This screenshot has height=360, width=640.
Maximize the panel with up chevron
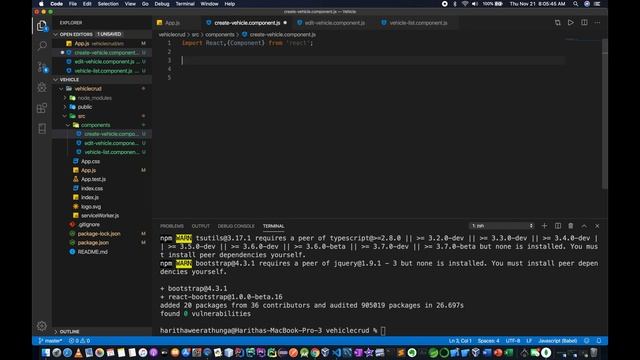click(x=584, y=226)
